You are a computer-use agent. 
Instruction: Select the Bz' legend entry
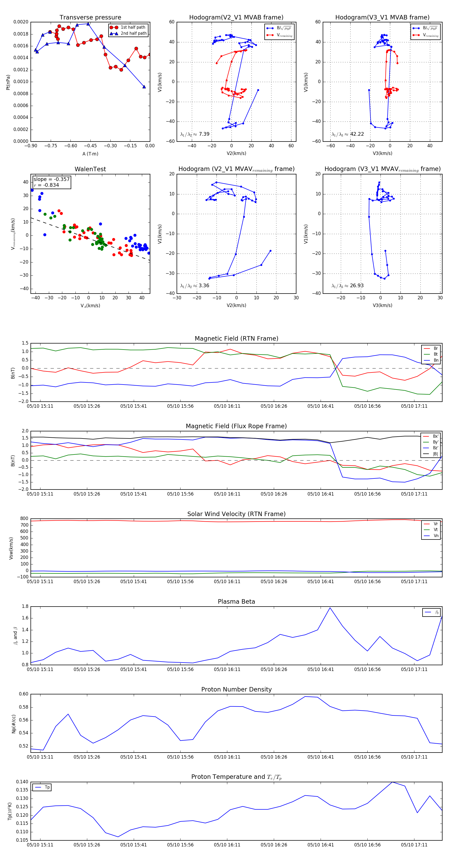point(431,448)
